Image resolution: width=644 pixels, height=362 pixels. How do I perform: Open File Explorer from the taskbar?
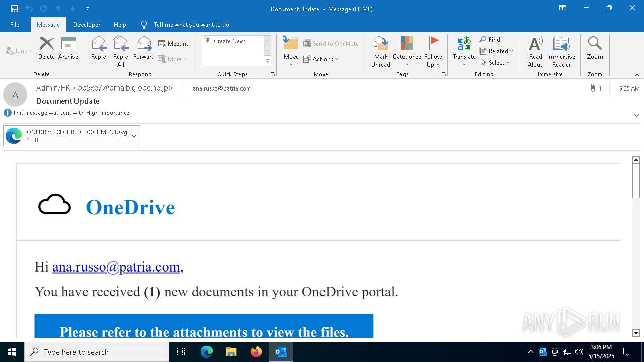point(231,352)
